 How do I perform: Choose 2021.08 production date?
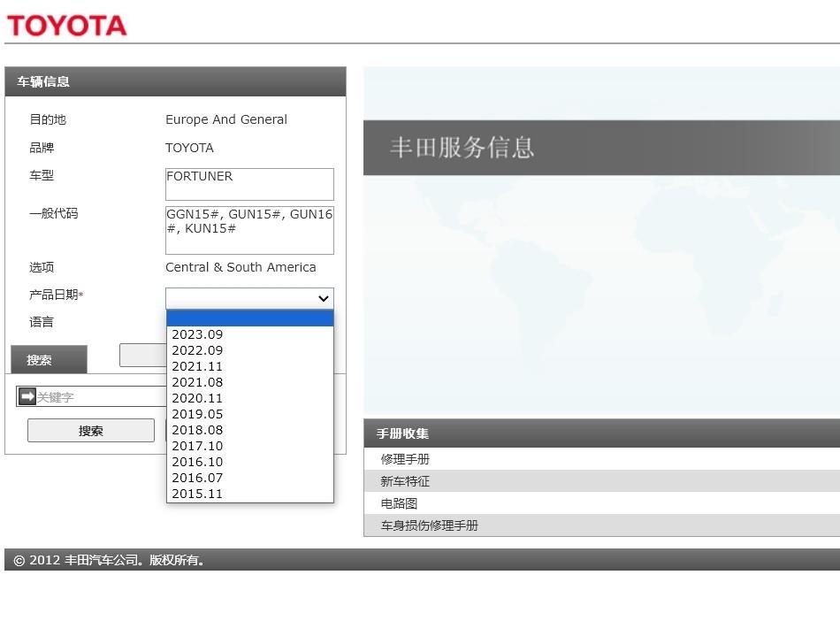click(x=249, y=382)
